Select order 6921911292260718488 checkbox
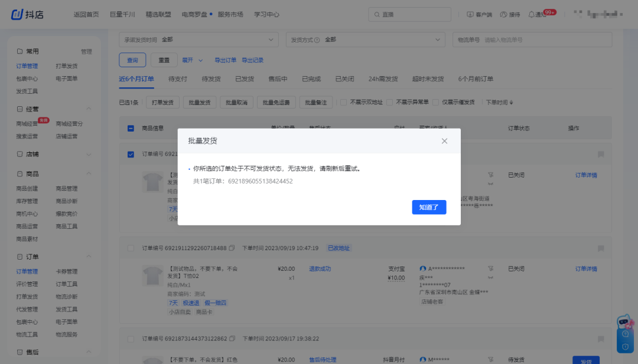The image size is (638, 364). pyautogui.click(x=131, y=248)
